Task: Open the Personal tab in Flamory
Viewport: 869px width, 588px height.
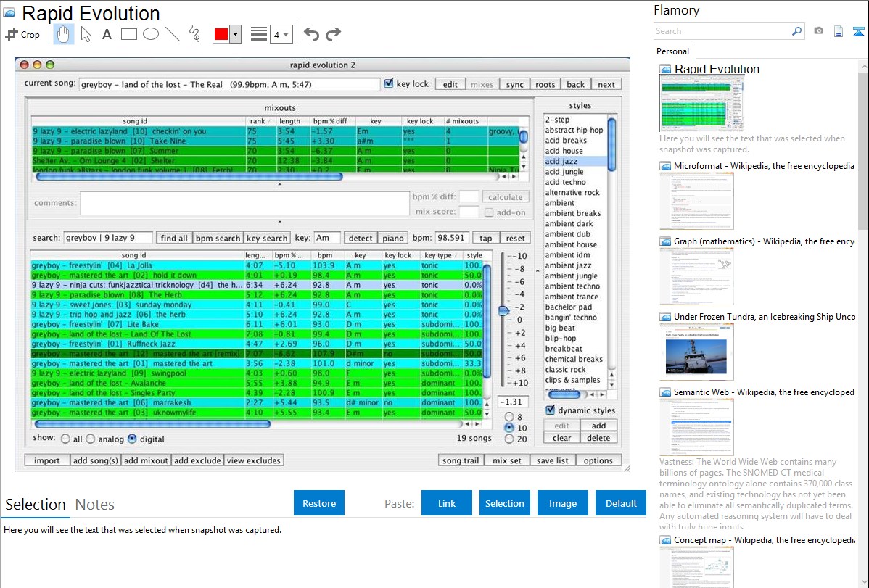Action: point(672,51)
